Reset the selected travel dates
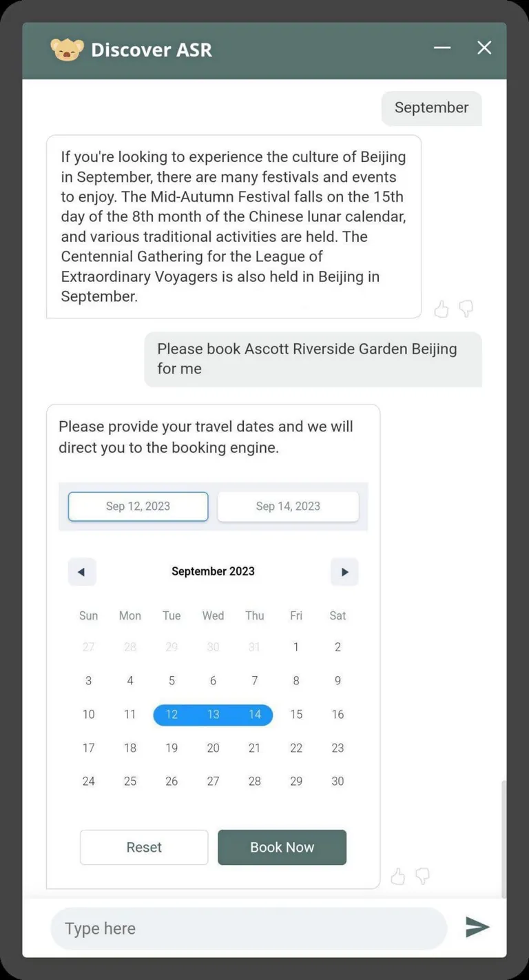Image resolution: width=529 pixels, height=980 pixels. [x=144, y=847]
